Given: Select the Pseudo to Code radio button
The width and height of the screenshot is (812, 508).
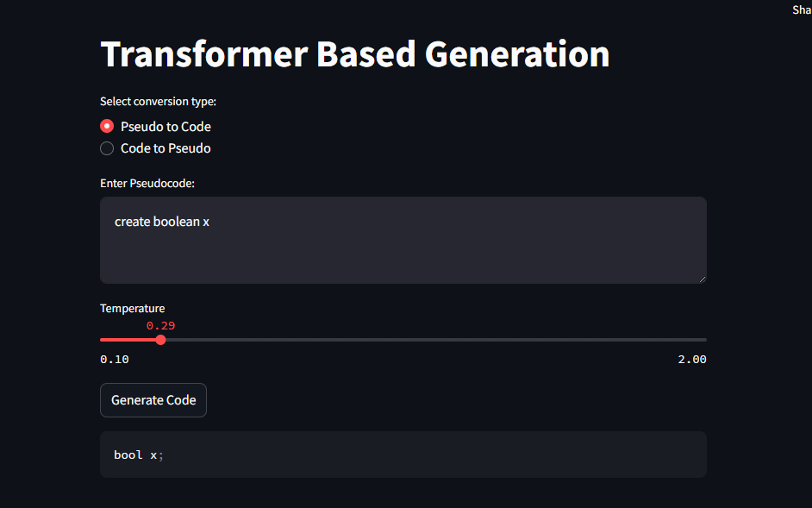Looking at the screenshot, I should point(107,126).
